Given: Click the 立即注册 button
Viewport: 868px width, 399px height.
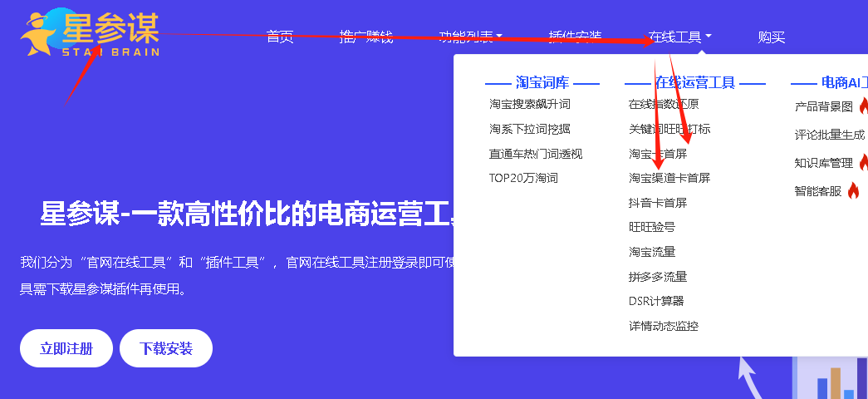Looking at the screenshot, I should click(x=66, y=348).
